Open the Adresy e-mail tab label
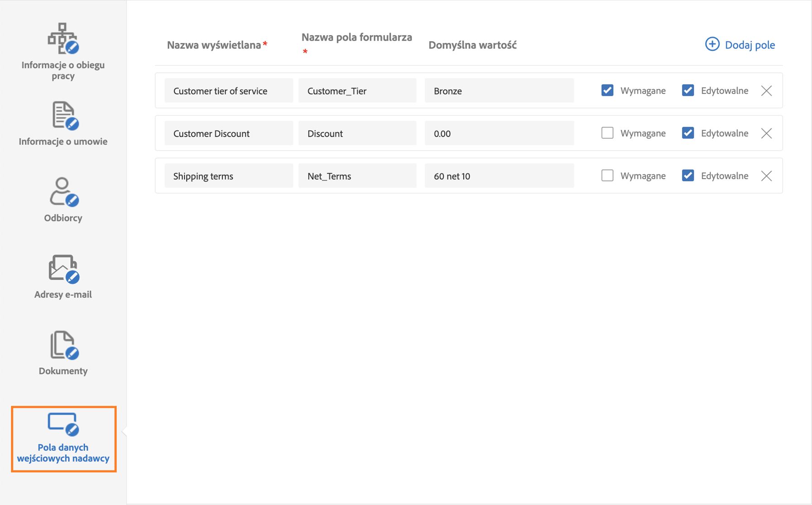812x505 pixels. [63, 294]
